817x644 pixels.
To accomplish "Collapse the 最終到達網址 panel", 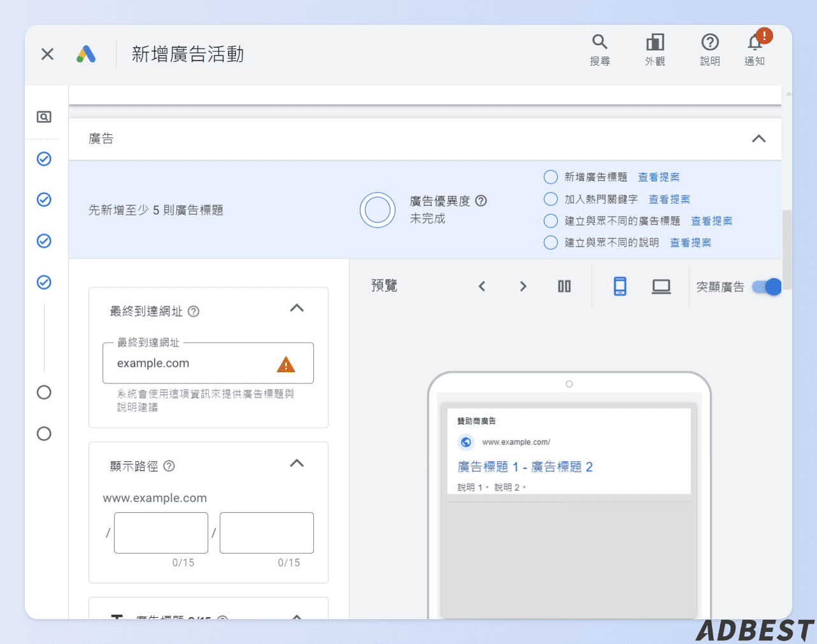I will click(296, 308).
